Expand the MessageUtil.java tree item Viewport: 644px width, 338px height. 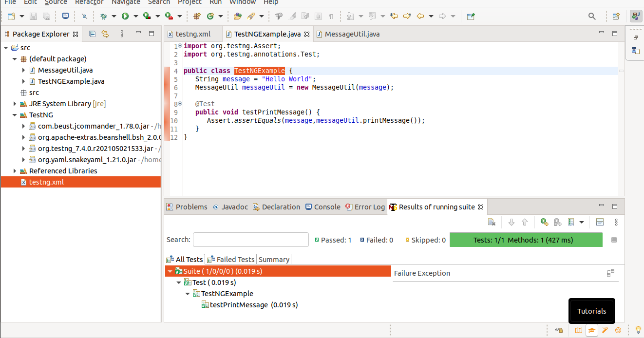(x=23, y=70)
